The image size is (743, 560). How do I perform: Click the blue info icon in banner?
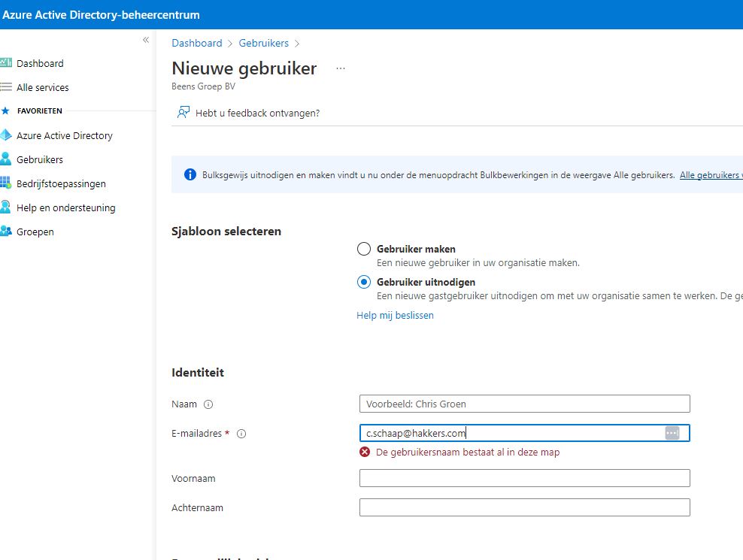point(190,174)
